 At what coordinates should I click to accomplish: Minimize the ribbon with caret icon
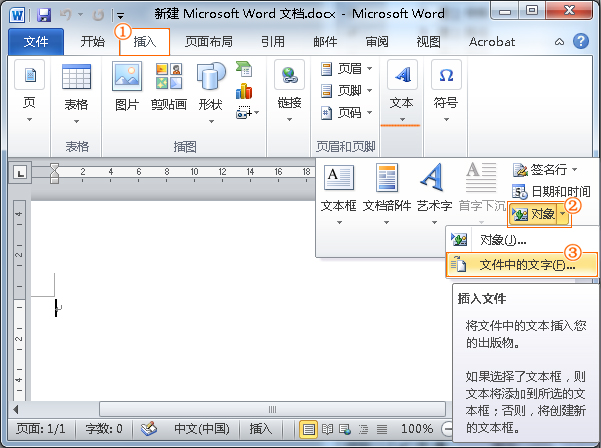point(559,42)
